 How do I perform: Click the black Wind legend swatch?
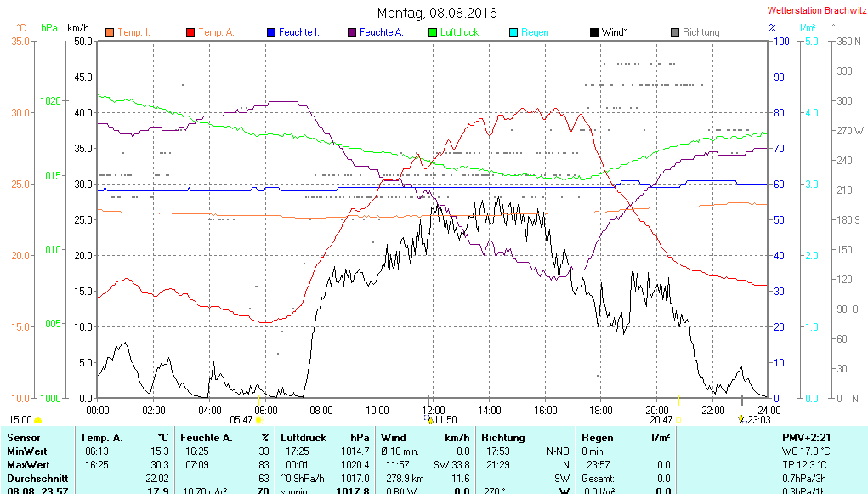[593, 32]
